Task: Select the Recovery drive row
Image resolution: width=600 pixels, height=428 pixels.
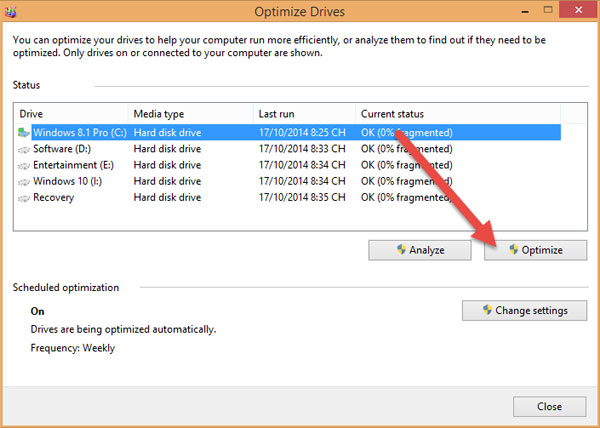Action: point(290,197)
